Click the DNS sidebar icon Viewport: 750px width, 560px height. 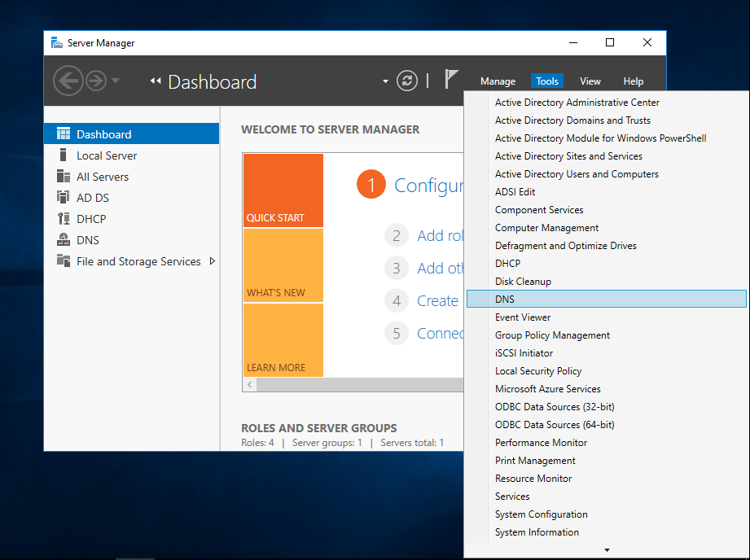coord(64,239)
